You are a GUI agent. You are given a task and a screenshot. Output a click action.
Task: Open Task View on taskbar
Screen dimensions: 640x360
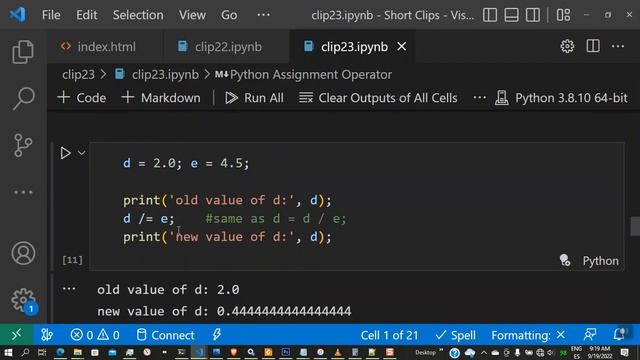click(x=42, y=352)
